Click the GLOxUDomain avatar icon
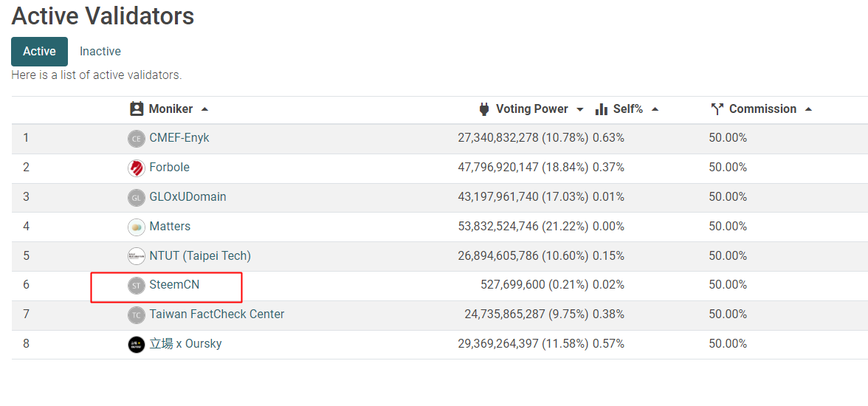Image resolution: width=868 pixels, height=406 pixels. point(136,197)
